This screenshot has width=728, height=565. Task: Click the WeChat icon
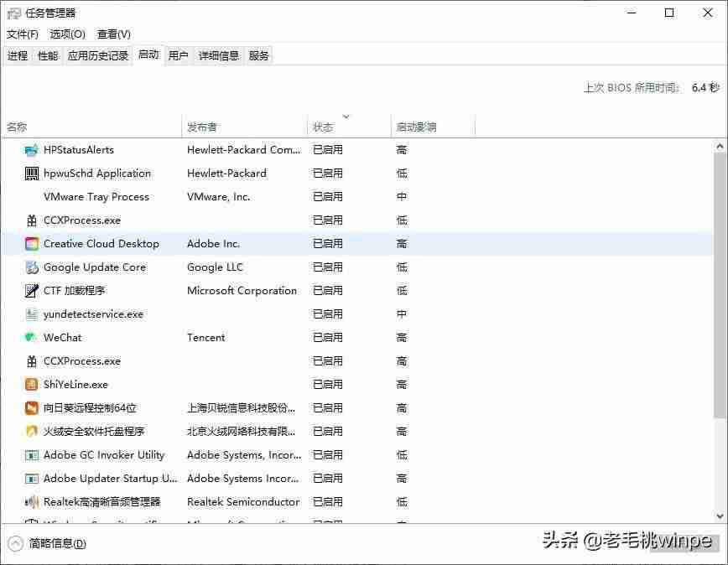coord(31,337)
